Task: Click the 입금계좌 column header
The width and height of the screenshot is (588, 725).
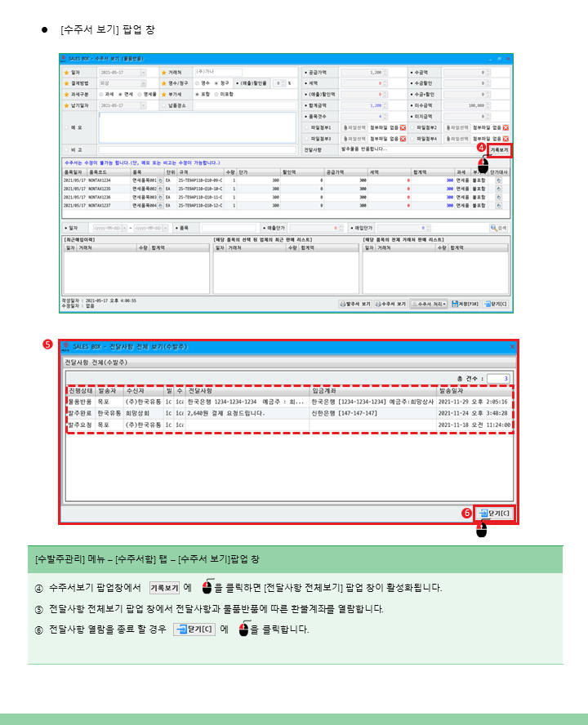Action: [x=373, y=391]
